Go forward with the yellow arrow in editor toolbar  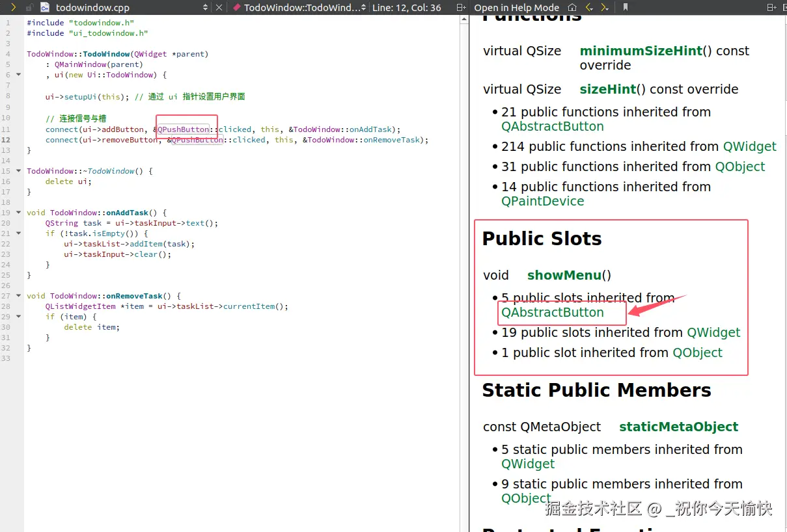tap(13, 7)
